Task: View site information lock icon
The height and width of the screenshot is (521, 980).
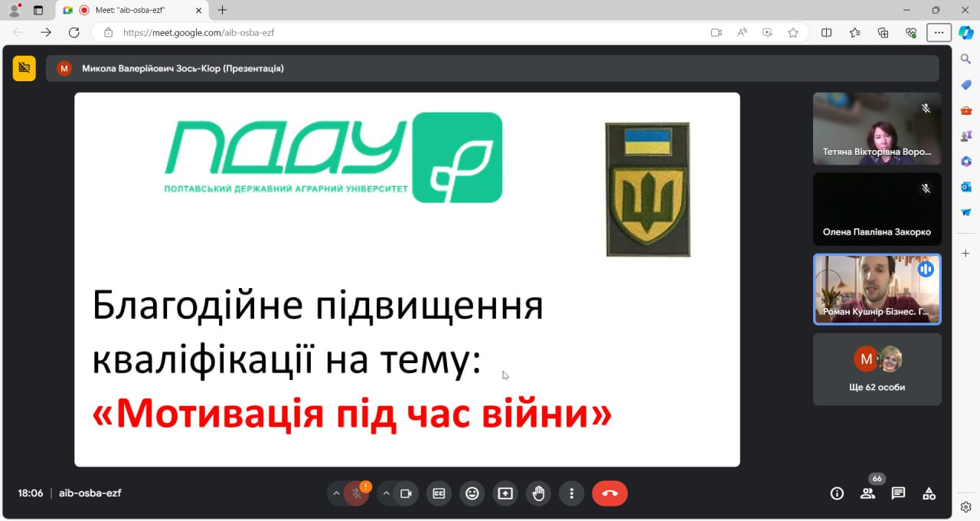Action: [x=108, y=32]
